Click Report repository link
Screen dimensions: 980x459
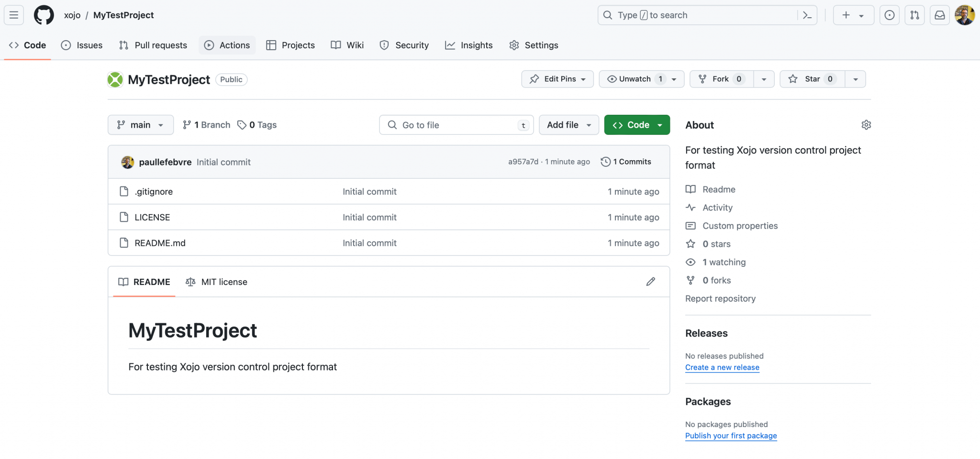tap(720, 298)
